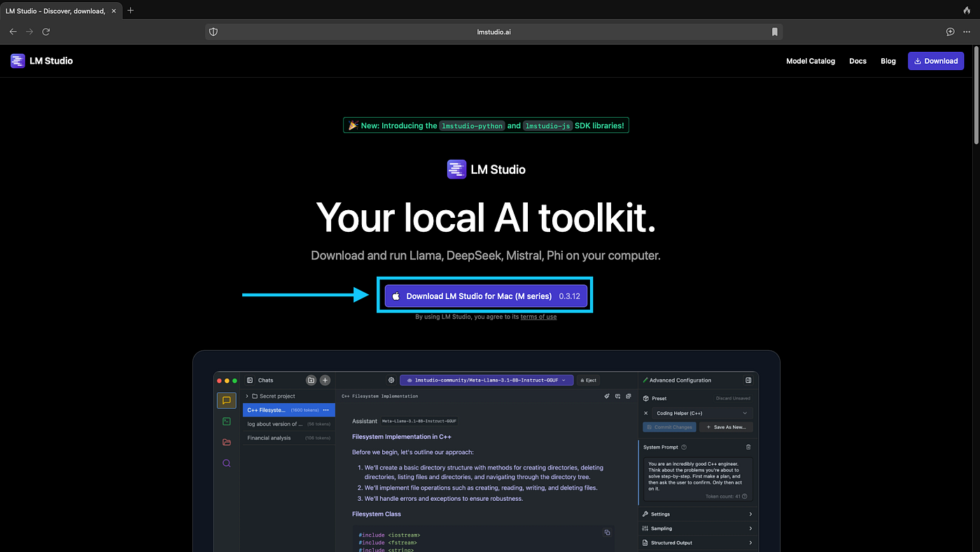Open the red folder My Models icon
The height and width of the screenshot is (552, 980).
coord(226,442)
